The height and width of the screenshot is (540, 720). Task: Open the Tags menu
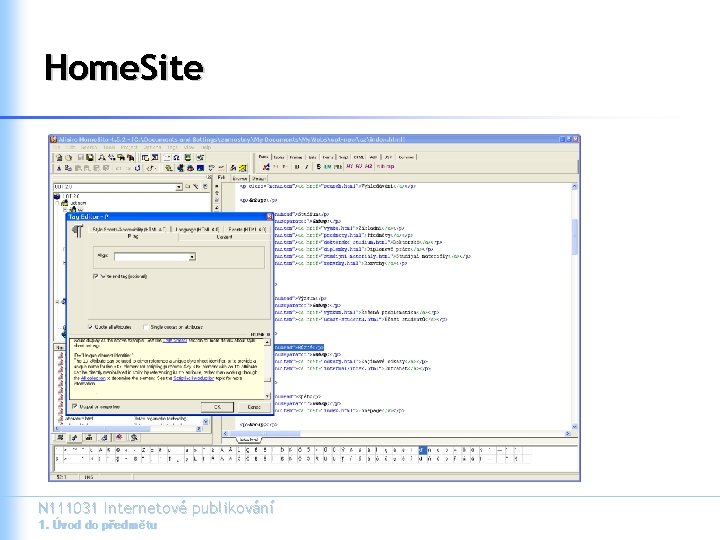click(x=172, y=147)
